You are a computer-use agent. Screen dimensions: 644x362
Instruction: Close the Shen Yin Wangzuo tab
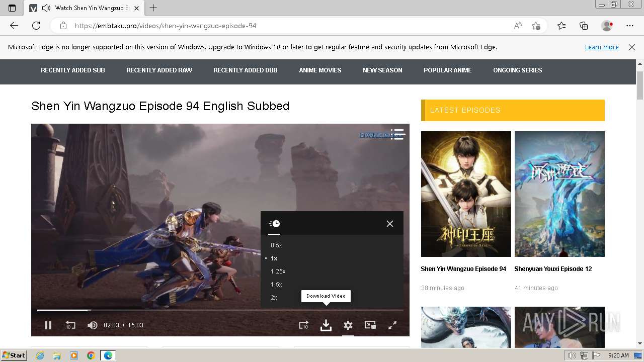point(136,8)
